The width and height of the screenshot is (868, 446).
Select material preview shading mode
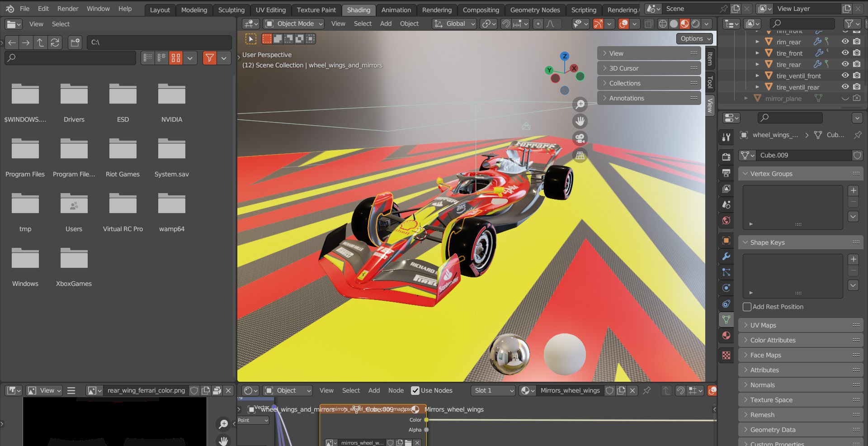point(684,24)
